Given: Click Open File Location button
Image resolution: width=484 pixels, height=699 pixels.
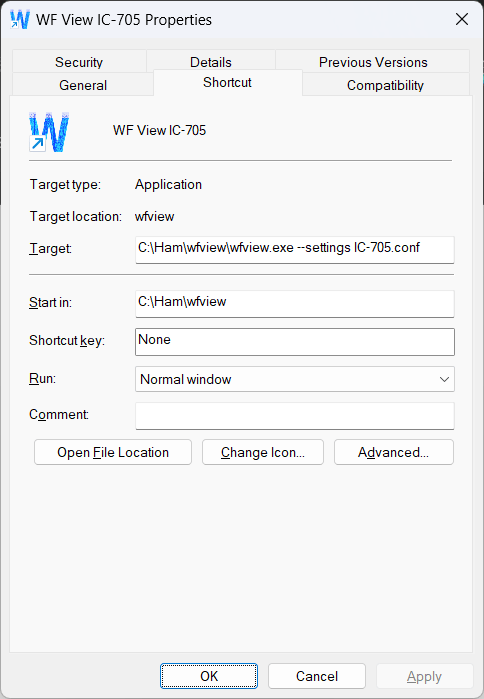Looking at the screenshot, I should [113, 452].
